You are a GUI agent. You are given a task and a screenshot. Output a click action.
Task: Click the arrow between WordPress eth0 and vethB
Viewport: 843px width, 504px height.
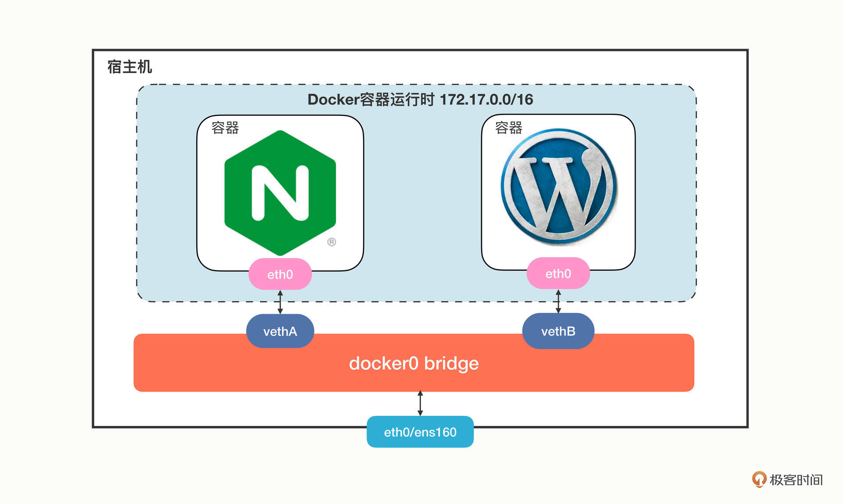pyautogui.click(x=558, y=301)
